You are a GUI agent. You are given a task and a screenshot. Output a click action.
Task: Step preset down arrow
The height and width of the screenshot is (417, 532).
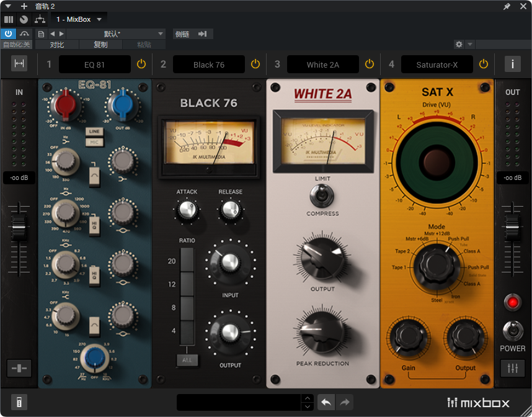[308, 406]
